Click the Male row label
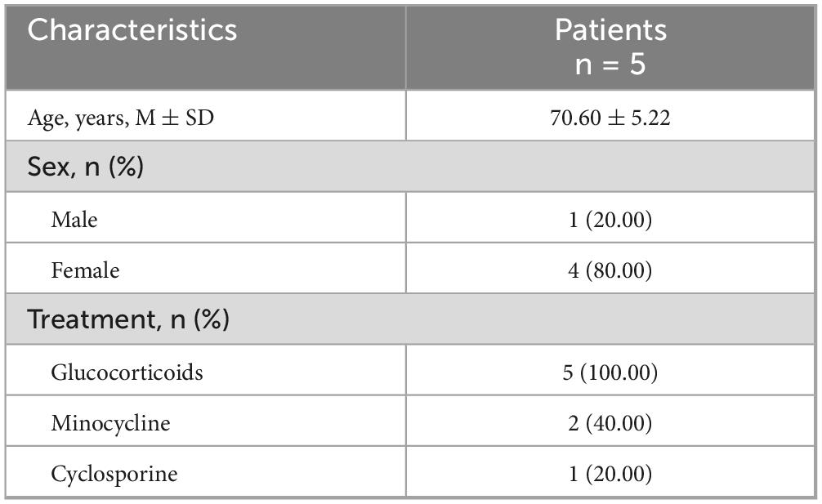 (74, 219)
